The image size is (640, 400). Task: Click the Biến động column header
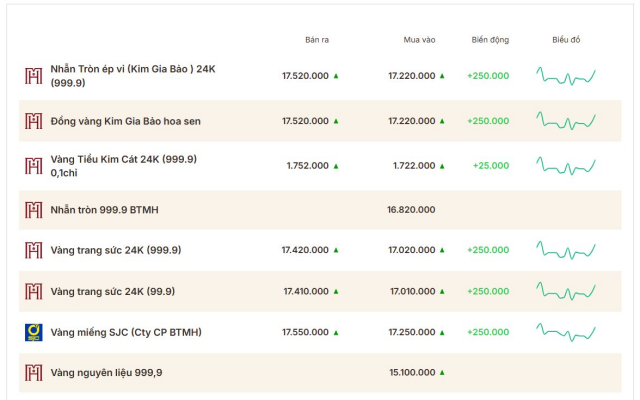point(490,40)
